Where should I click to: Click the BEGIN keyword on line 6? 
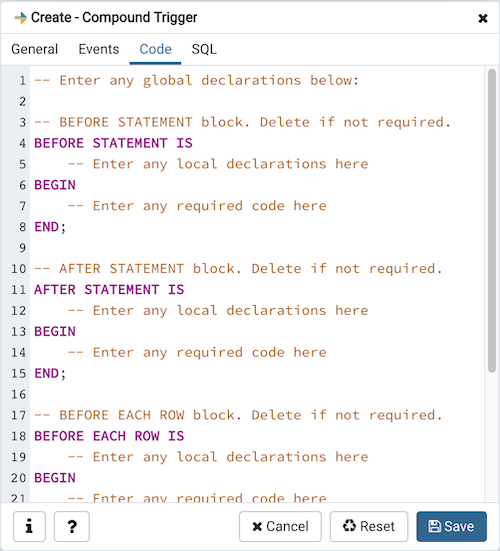(55, 185)
